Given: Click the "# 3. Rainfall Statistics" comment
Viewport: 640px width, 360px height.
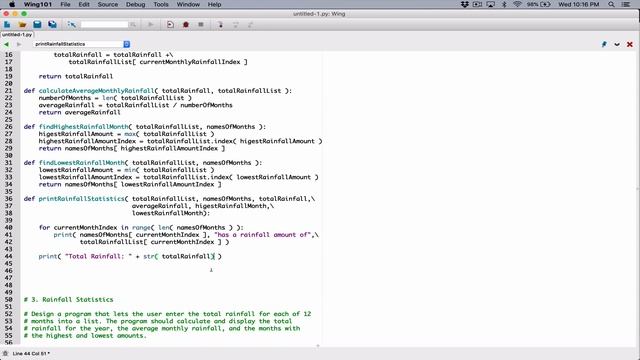Looking at the screenshot, I should [x=69, y=300].
